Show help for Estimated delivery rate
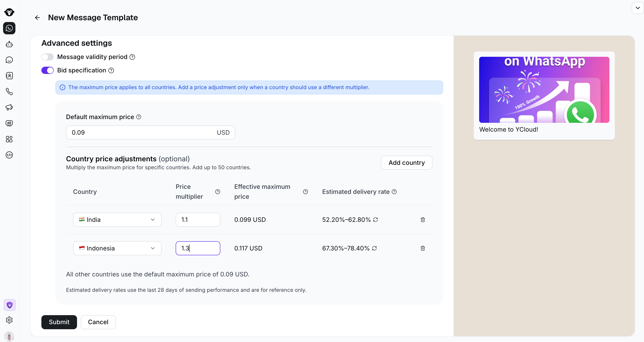 point(394,192)
